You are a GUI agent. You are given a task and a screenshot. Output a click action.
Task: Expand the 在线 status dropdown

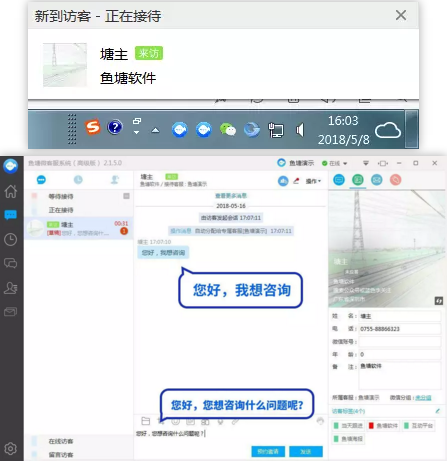point(335,163)
